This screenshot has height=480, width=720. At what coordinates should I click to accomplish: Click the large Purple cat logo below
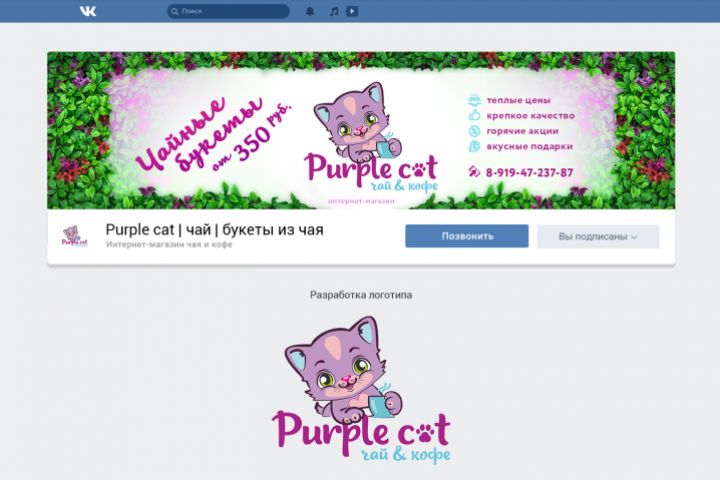tap(361, 390)
